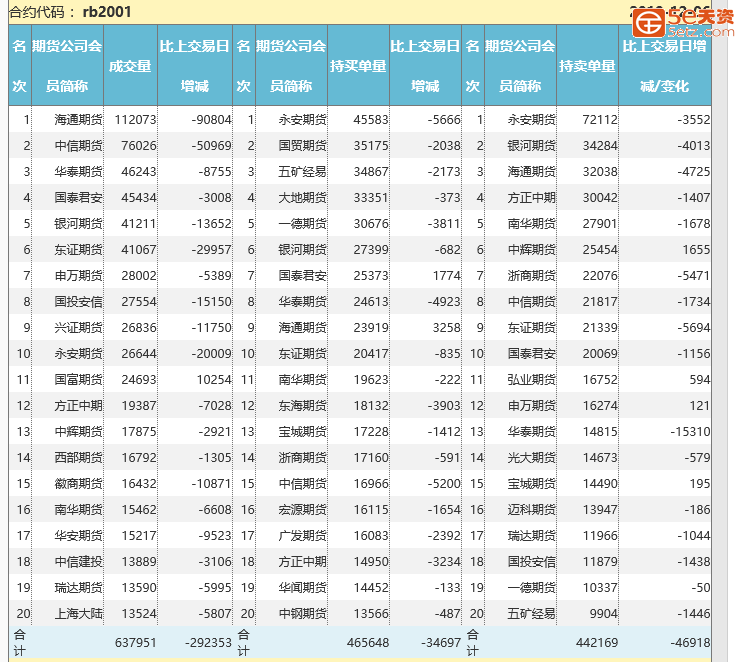This screenshot has width=740, height=662.
Task: Select 宏源期货 in long position ranking
Action: click(303, 510)
